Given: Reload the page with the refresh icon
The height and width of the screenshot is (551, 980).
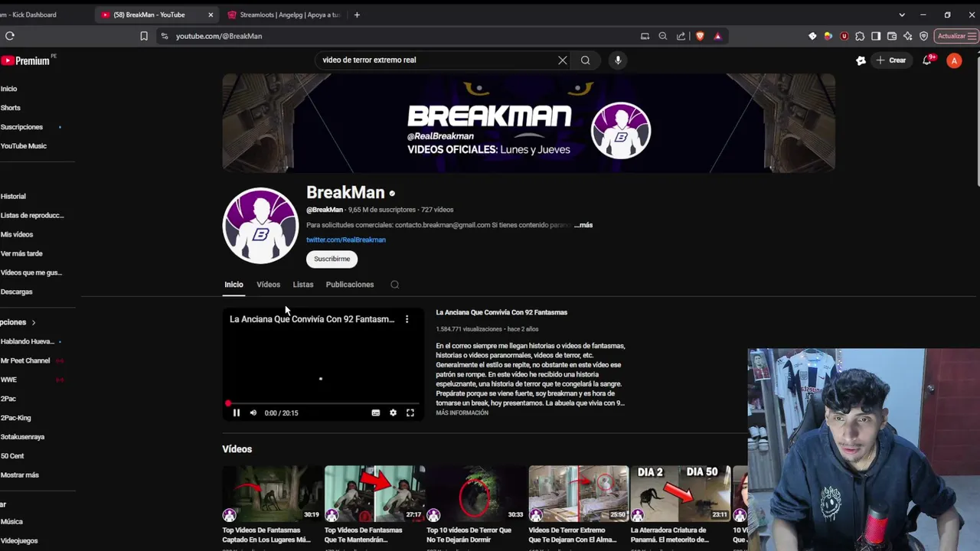Looking at the screenshot, I should (9, 36).
